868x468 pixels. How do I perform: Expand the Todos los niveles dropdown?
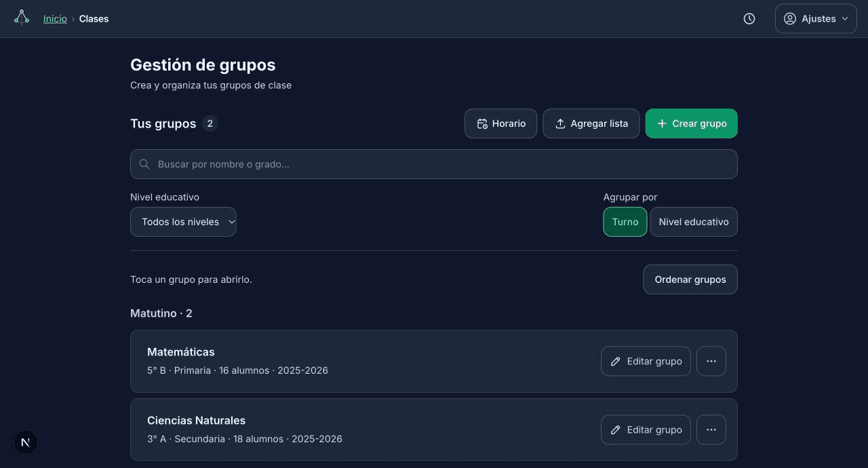coord(183,222)
